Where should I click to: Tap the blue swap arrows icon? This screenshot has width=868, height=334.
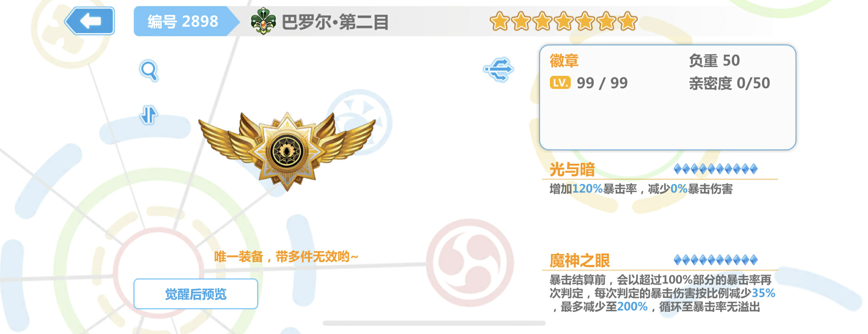click(x=498, y=69)
